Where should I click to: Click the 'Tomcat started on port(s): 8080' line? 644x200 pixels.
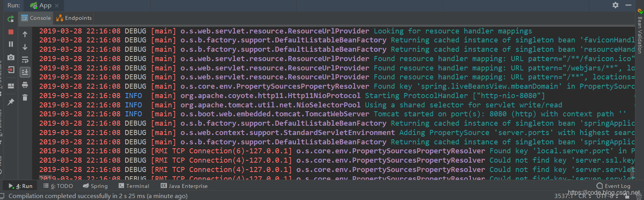pos(332,114)
